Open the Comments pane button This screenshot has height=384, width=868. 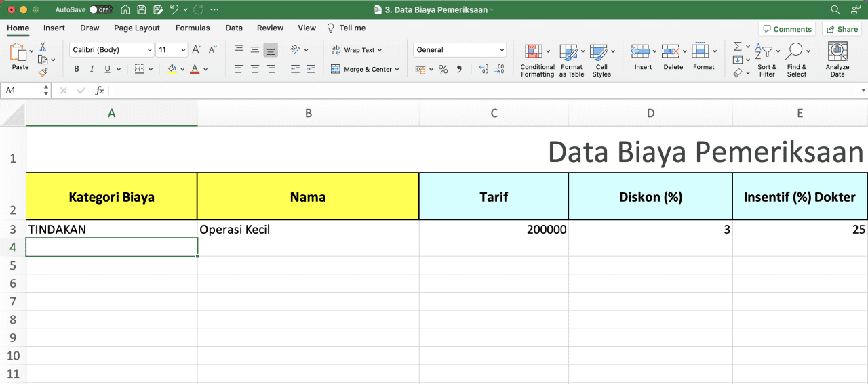coord(787,29)
